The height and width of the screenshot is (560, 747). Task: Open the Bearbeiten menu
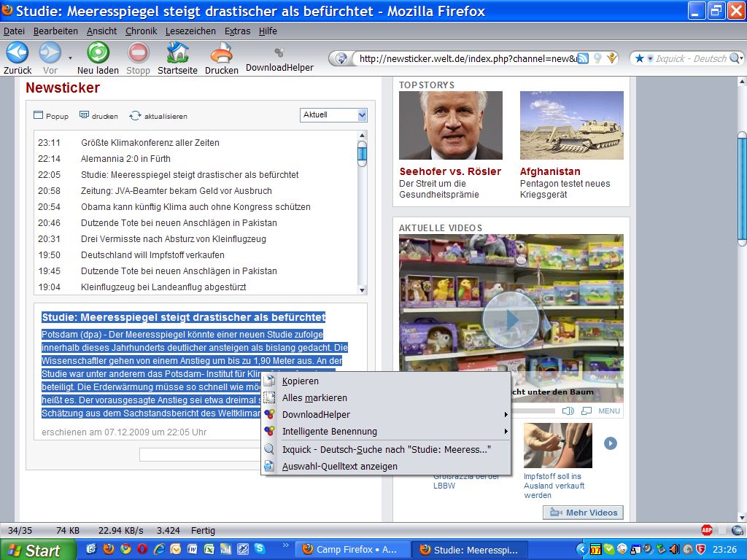tap(55, 31)
